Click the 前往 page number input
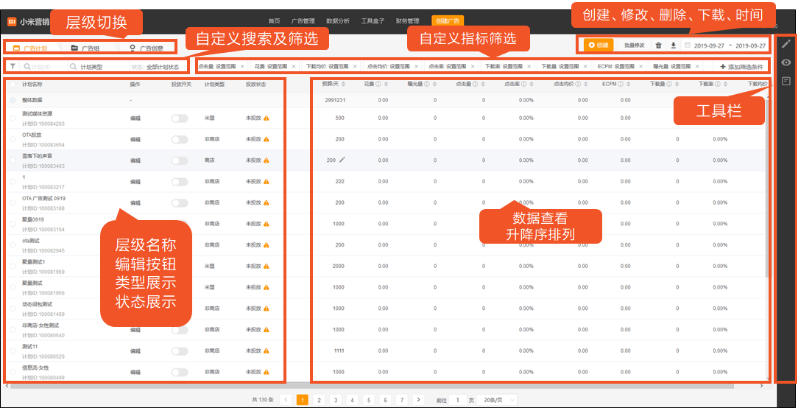This screenshot has height=412, width=797. (458, 400)
